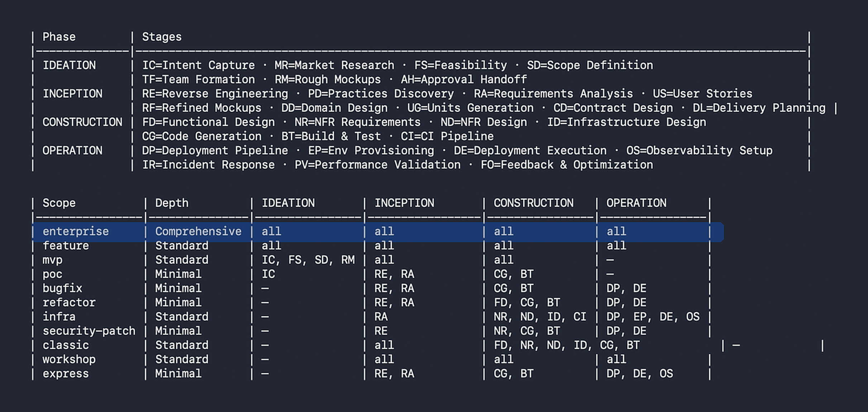This screenshot has width=868, height=412.
Task: Click the feature scope name
Action: [66, 246]
